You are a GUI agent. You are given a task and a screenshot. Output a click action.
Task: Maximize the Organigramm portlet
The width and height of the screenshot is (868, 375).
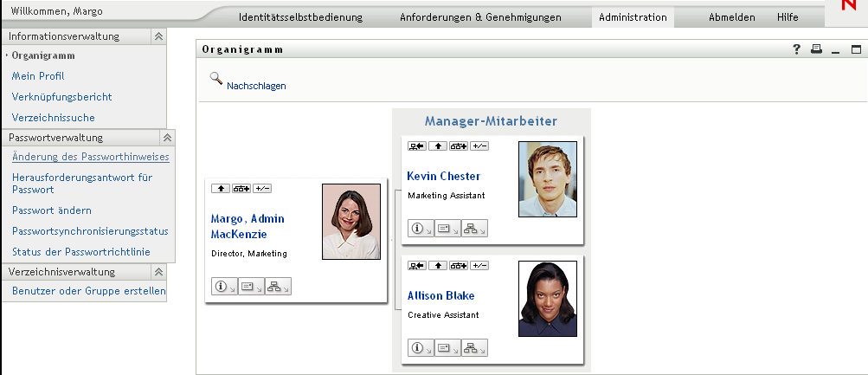[x=856, y=49]
